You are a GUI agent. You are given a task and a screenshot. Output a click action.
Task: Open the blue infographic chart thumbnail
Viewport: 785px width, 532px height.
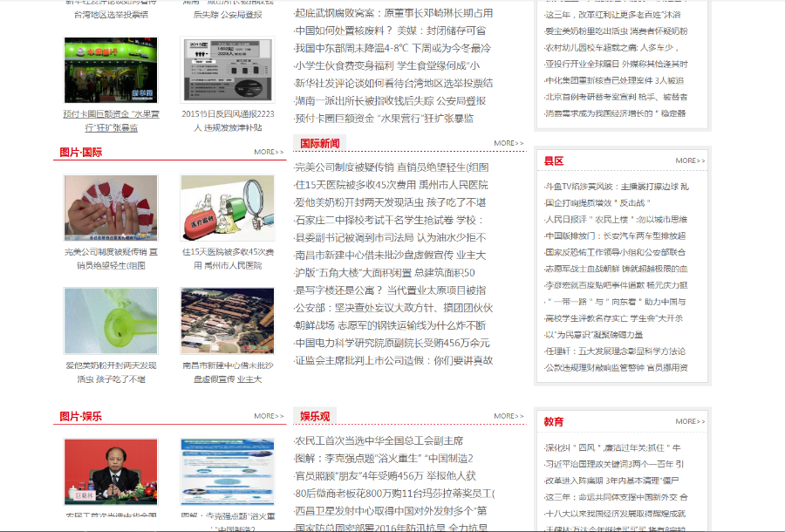coord(228,472)
